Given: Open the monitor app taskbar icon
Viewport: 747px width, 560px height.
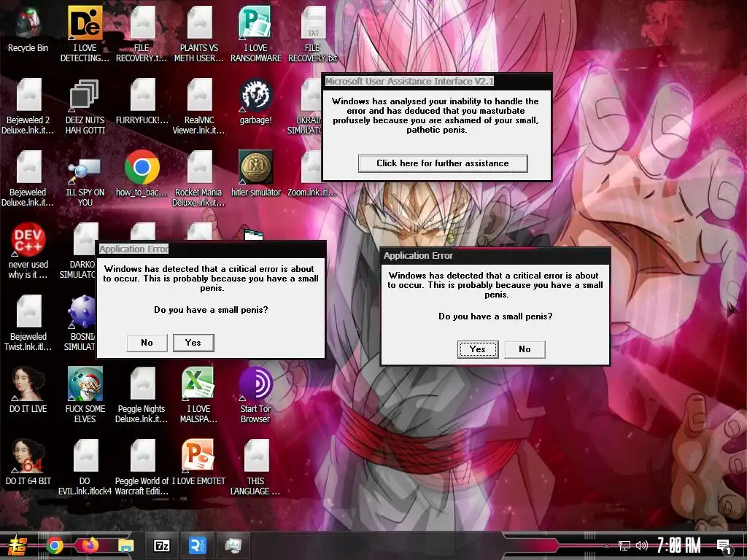Looking at the screenshot, I should [x=233, y=545].
